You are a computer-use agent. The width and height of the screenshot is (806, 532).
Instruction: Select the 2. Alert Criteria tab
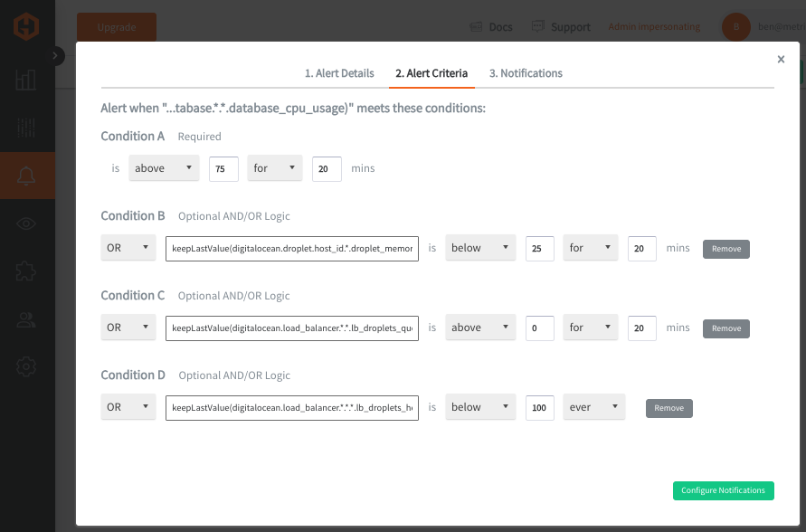(x=431, y=73)
